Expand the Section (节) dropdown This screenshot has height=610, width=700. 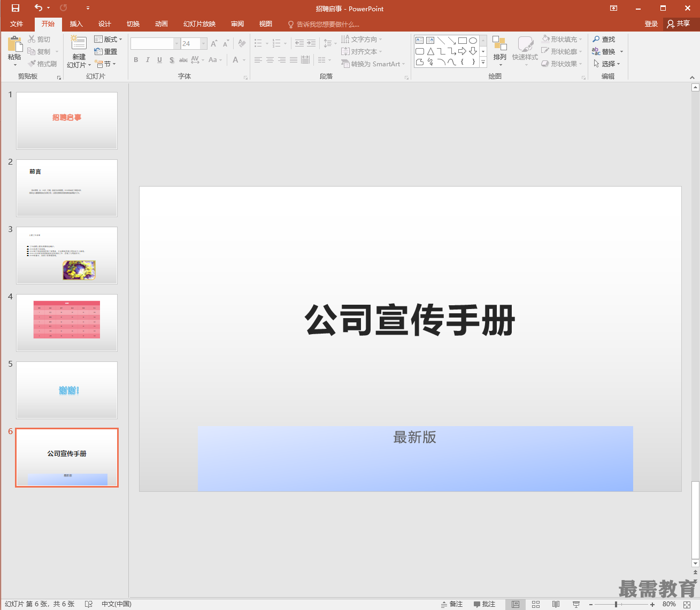pyautogui.click(x=105, y=64)
